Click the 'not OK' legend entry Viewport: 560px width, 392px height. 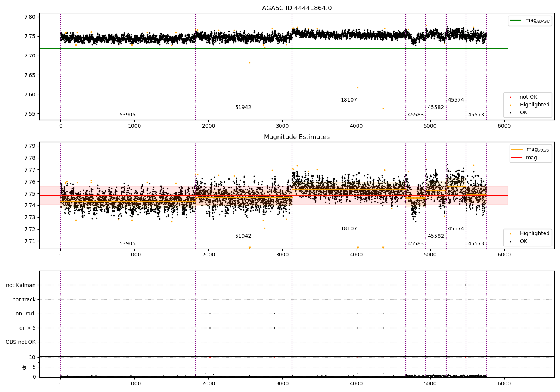pos(528,97)
